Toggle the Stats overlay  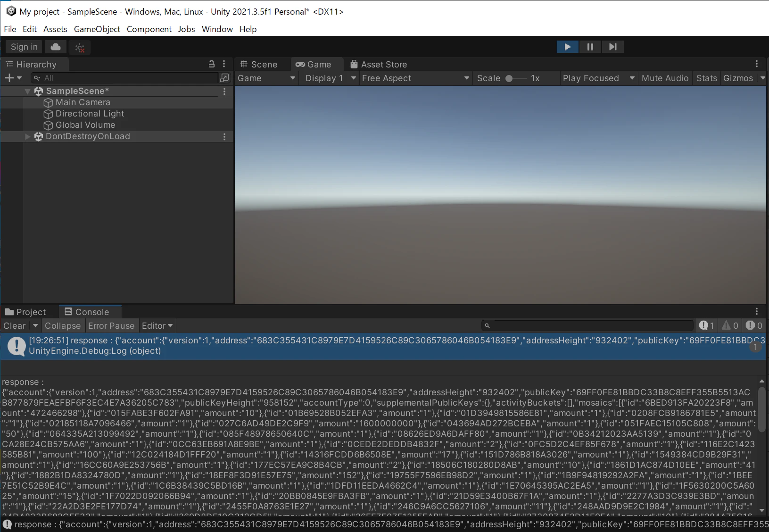[x=706, y=78]
